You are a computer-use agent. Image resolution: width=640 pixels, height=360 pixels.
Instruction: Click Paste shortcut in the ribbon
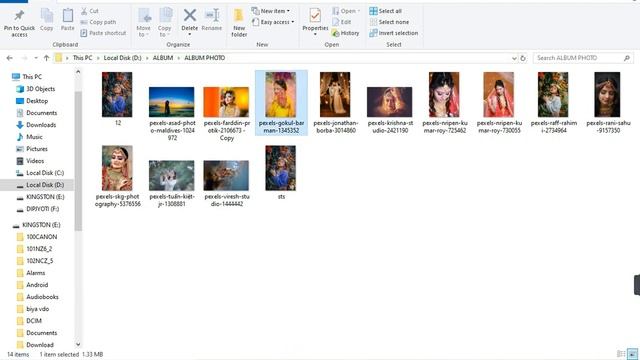103,33
